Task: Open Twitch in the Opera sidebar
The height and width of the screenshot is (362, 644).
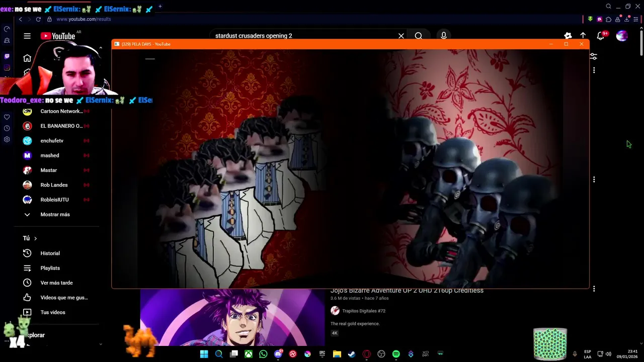Action: pyautogui.click(x=7, y=56)
